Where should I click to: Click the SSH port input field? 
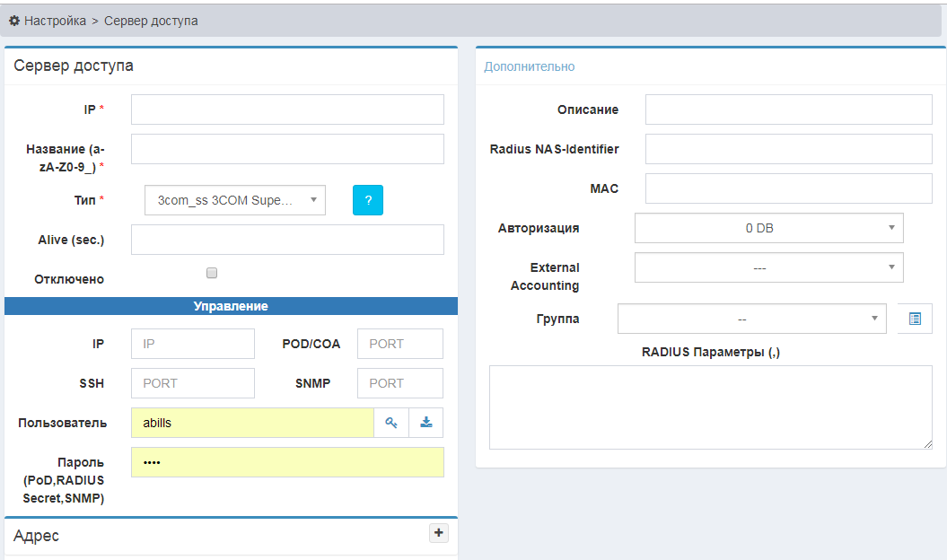[192, 383]
